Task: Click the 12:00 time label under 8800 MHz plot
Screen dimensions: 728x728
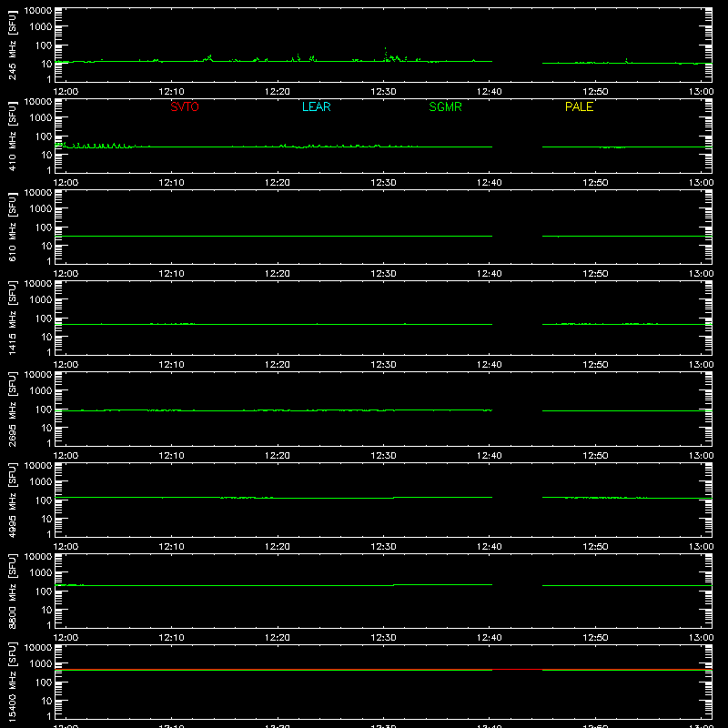Action: [x=66, y=638]
